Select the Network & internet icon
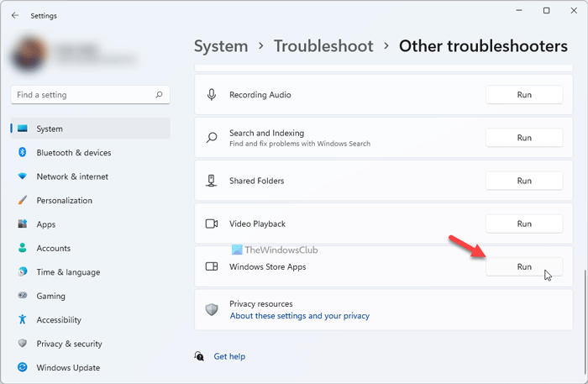588x384 pixels. click(22, 176)
